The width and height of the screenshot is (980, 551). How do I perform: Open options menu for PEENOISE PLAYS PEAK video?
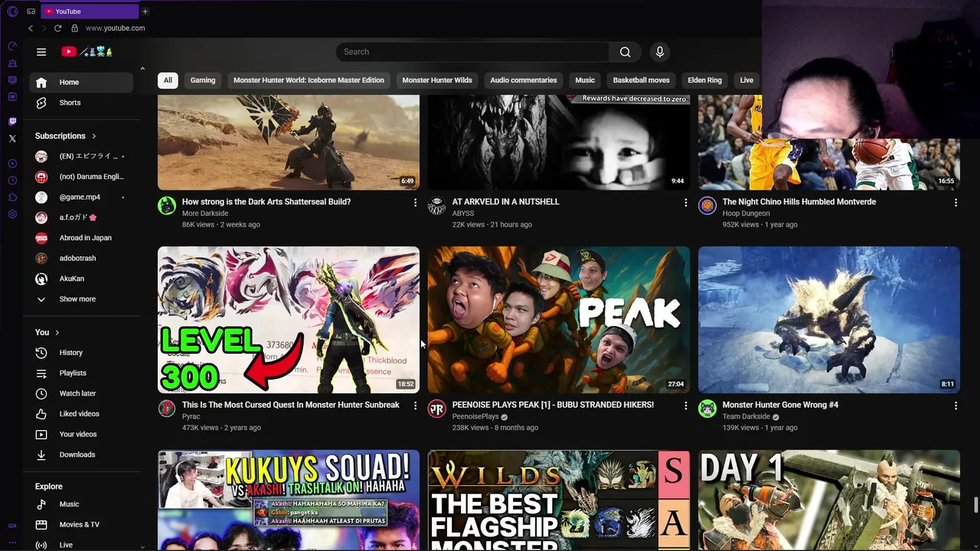[685, 406]
